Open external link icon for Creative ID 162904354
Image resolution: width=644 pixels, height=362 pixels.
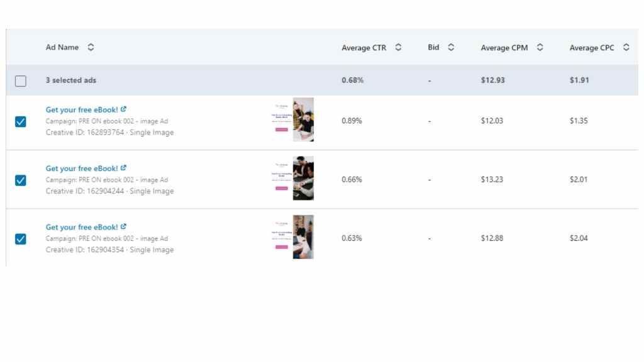[x=123, y=227]
